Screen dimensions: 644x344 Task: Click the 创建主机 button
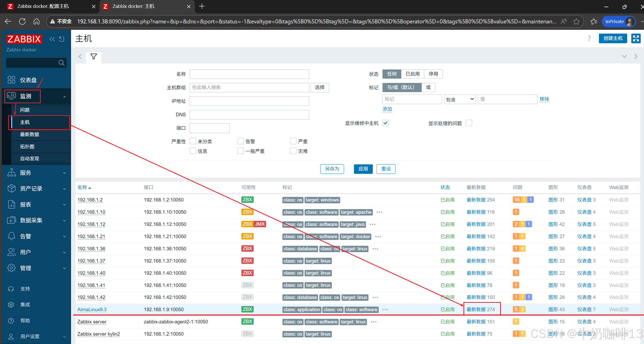[x=613, y=38]
